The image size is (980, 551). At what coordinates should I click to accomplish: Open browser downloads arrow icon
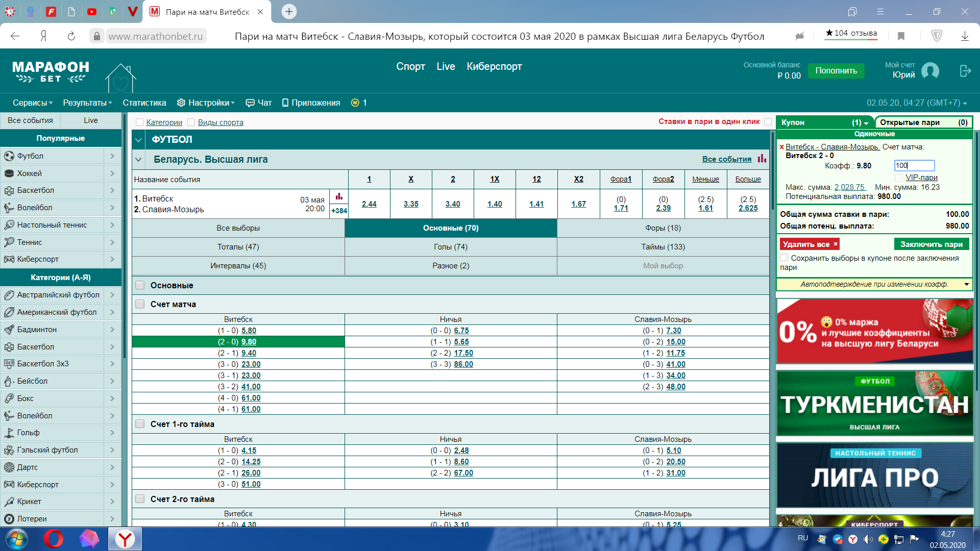pos(965,36)
